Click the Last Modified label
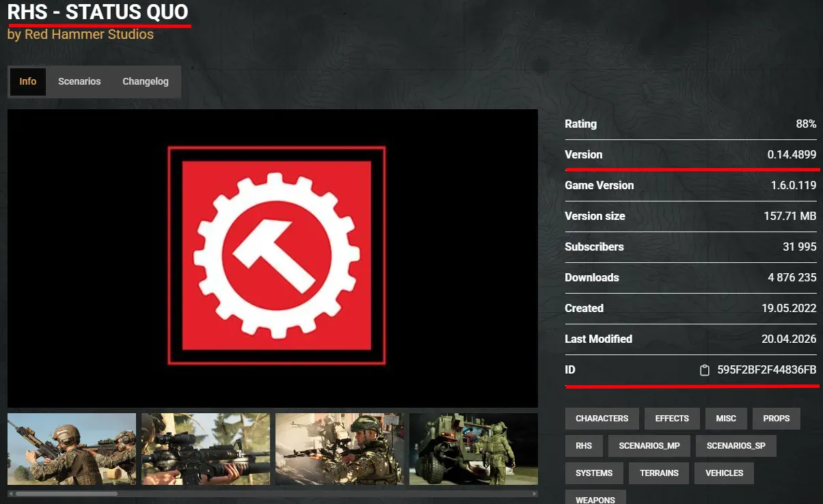The width and height of the screenshot is (823, 504). point(599,339)
